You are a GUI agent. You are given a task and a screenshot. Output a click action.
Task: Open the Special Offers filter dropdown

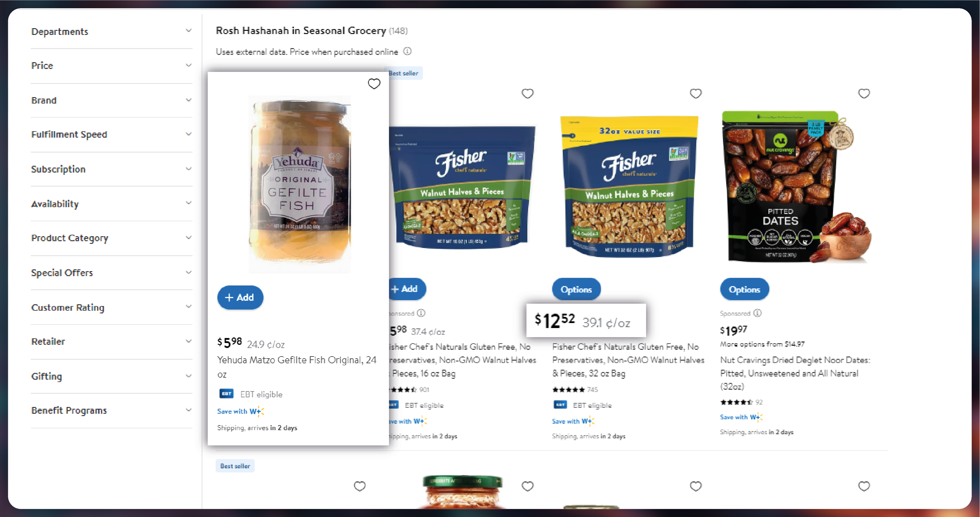pyautogui.click(x=110, y=272)
